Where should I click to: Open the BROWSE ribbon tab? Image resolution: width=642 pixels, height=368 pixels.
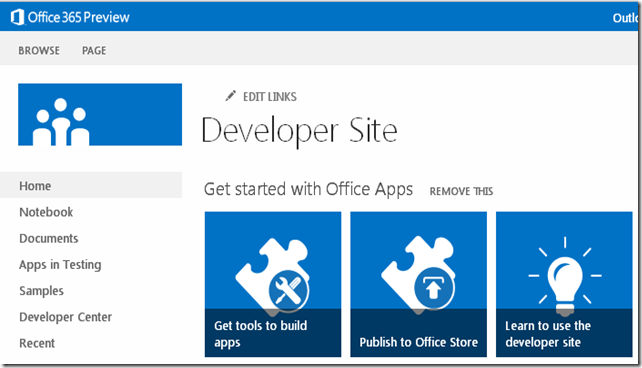pyautogui.click(x=39, y=50)
